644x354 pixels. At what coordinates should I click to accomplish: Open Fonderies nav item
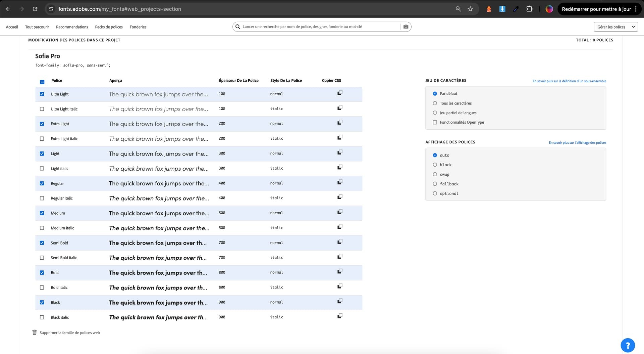pos(138,27)
